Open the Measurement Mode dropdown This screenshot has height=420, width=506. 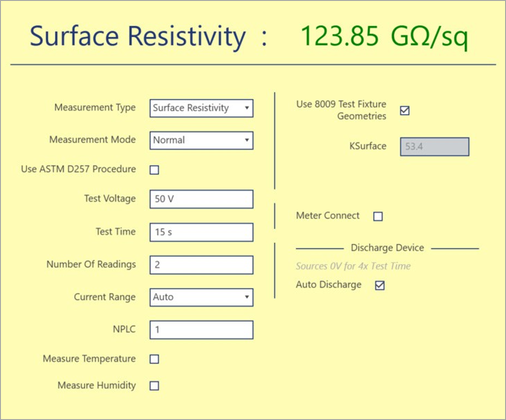tap(202, 140)
